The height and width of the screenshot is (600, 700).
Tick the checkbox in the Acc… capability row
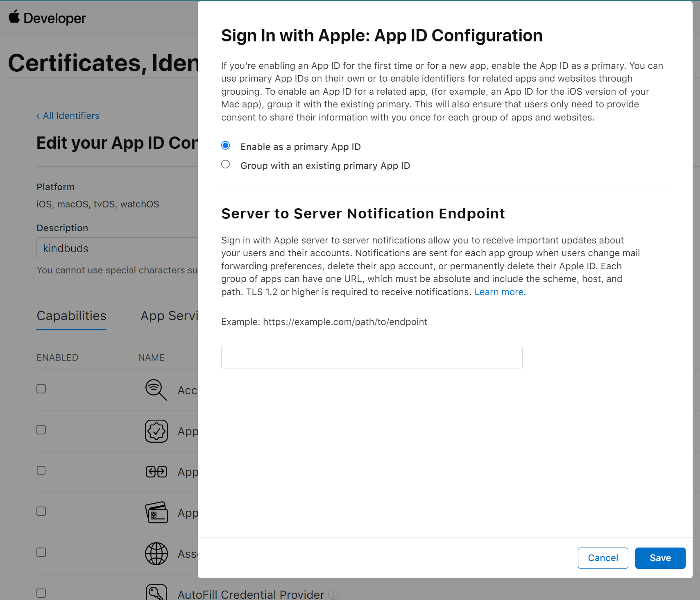pyautogui.click(x=41, y=389)
